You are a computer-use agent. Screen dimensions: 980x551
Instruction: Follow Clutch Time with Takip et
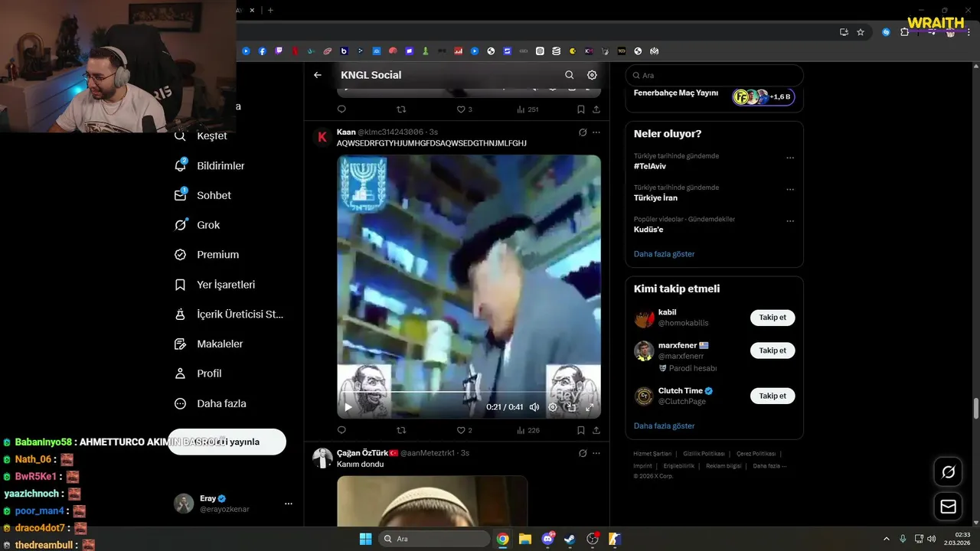773,396
